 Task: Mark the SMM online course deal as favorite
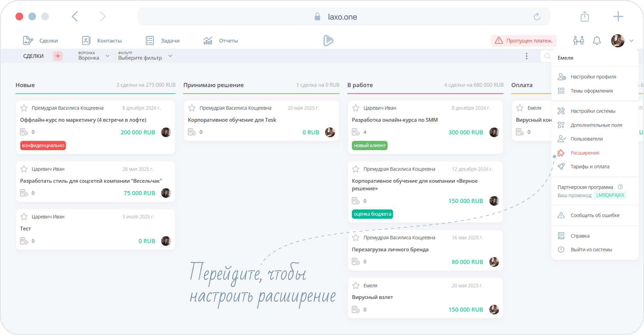356,108
